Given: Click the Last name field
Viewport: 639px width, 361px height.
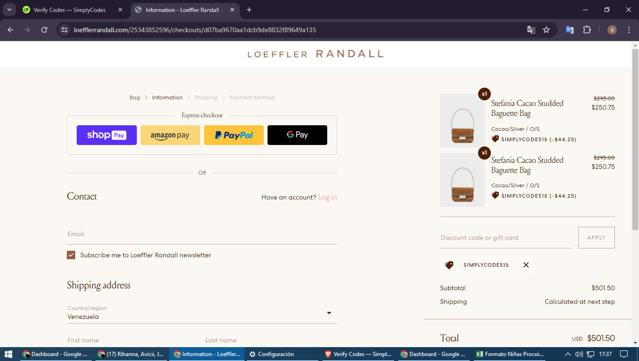Looking at the screenshot, I should tap(271, 340).
